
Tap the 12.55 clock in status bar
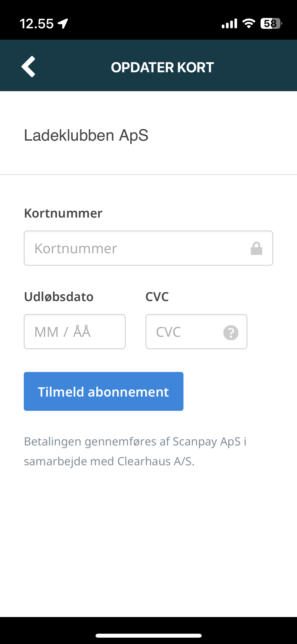pyautogui.click(x=36, y=24)
